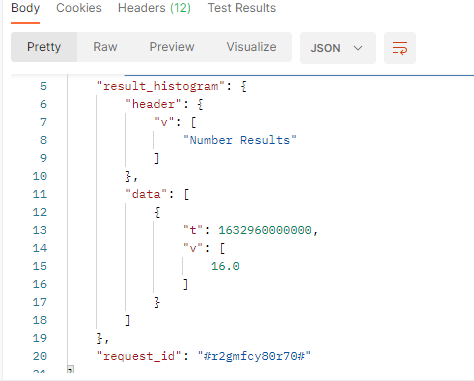Viewport: 474px width, 381px height.
Task: Click the "request_id" key text
Action: pyautogui.click(x=139, y=356)
